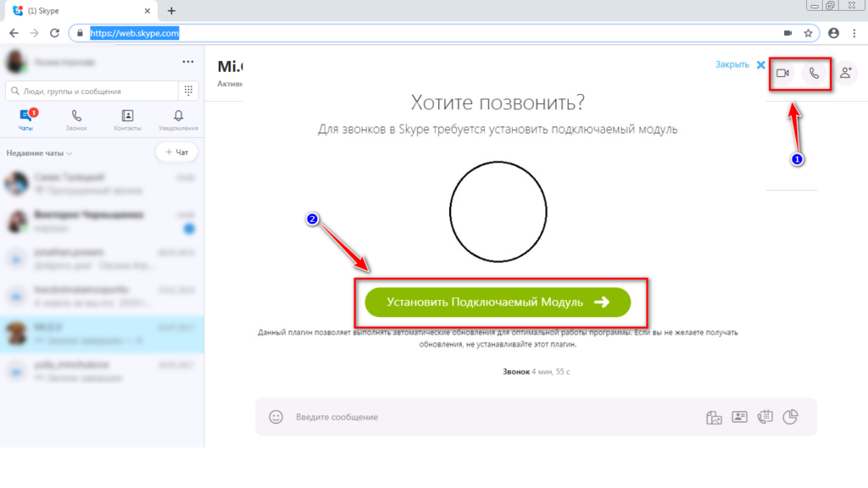This screenshot has height=488, width=868.
Task: Click the green Установить Подключаемый Модуль button
Action: pyautogui.click(x=498, y=302)
